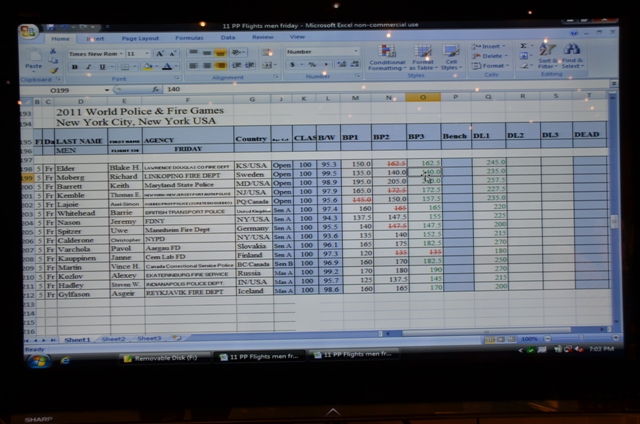Click the zoom out minus icon
Image resolution: width=640 pixels, height=424 pixels.
548,339
